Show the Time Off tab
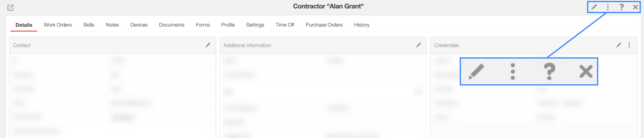 (285, 25)
